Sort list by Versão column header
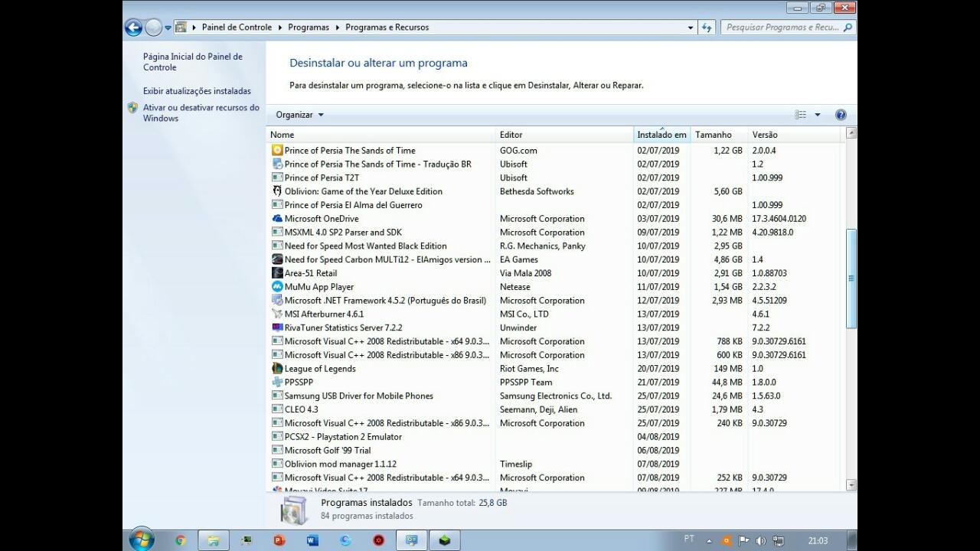Screen dimensions: 980x551 794,135
